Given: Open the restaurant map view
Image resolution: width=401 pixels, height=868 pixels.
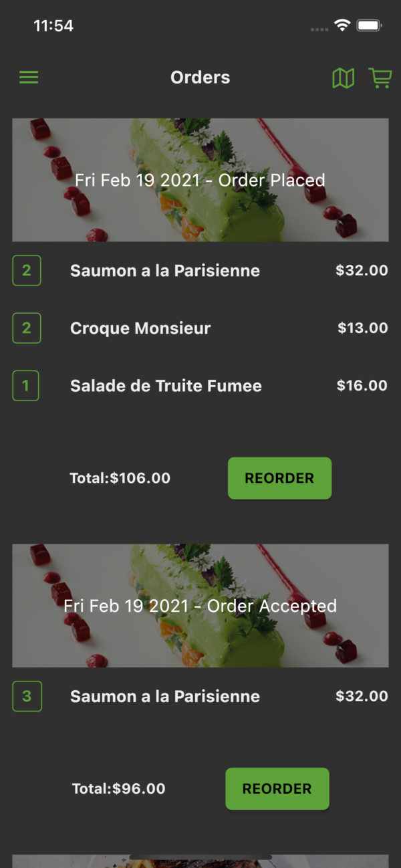Looking at the screenshot, I should [x=344, y=77].
